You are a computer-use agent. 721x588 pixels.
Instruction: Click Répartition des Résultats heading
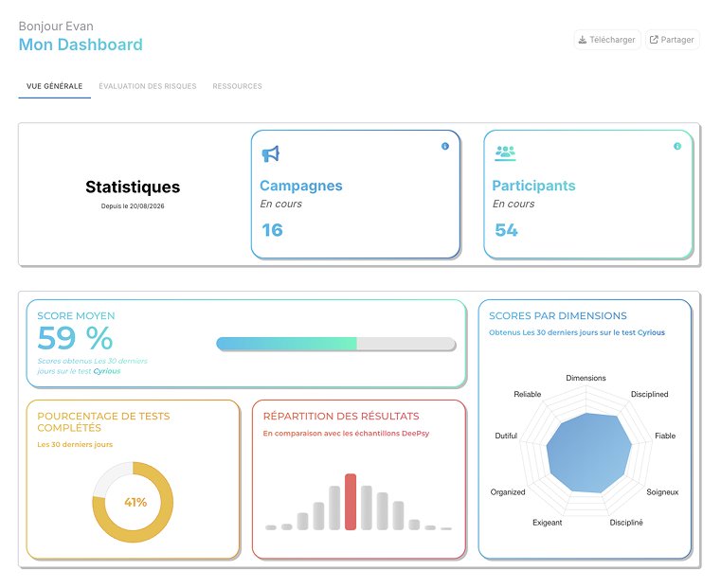coord(341,417)
